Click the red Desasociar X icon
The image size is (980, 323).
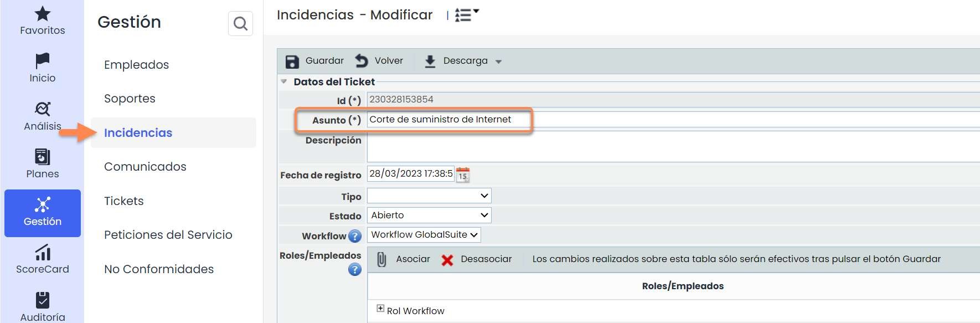click(447, 260)
